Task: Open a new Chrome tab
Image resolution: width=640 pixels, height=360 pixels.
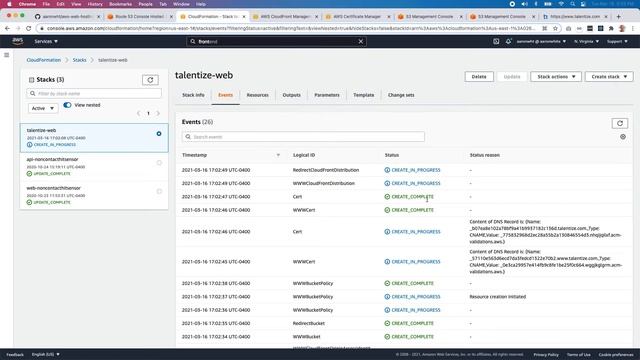Action: (618, 16)
